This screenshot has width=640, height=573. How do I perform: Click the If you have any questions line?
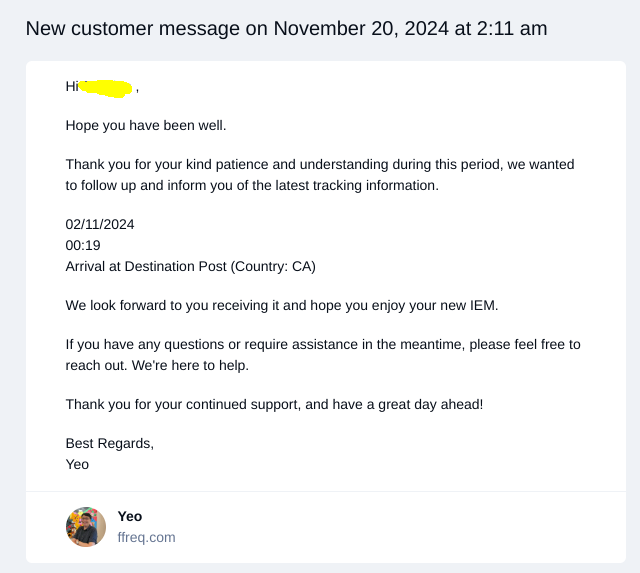[323, 344]
